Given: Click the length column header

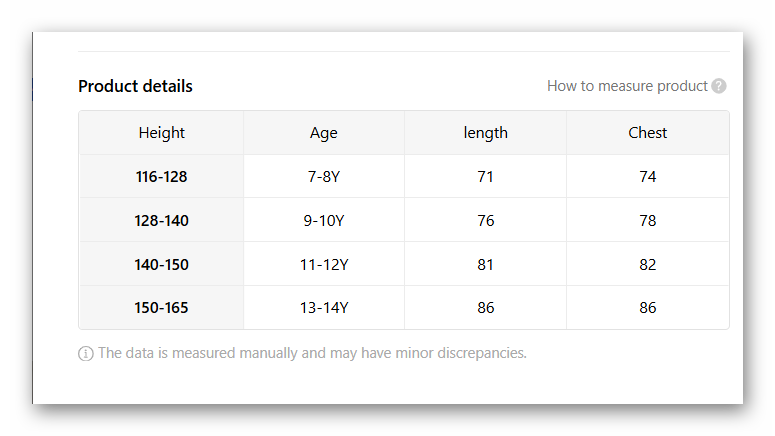Looking at the screenshot, I should [x=486, y=133].
